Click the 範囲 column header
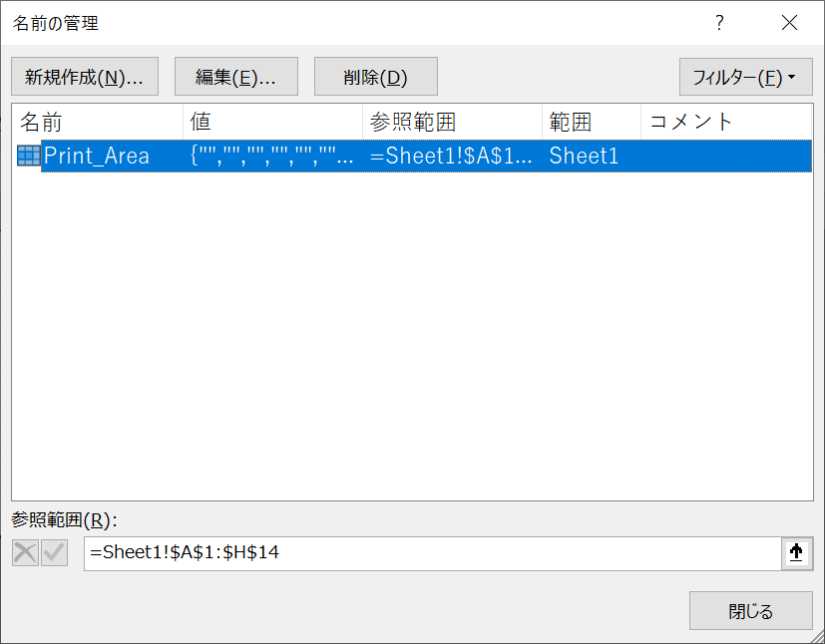The height and width of the screenshot is (644, 825). [x=591, y=122]
